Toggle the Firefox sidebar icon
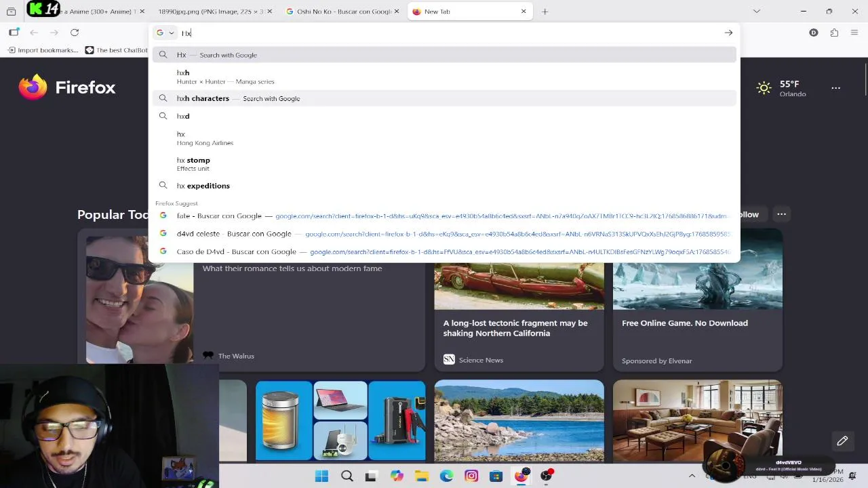 click(14, 33)
